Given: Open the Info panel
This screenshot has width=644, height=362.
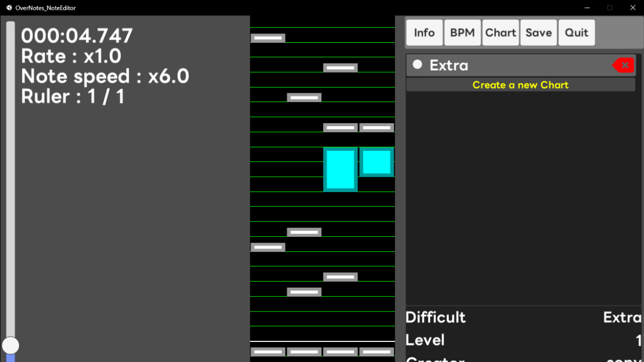Looking at the screenshot, I should (x=424, y=33).
